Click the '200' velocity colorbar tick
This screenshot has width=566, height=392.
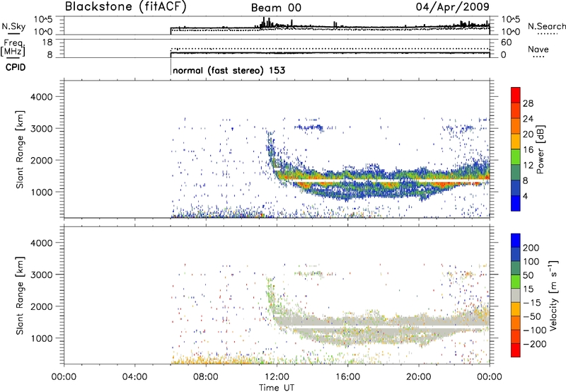531,248
